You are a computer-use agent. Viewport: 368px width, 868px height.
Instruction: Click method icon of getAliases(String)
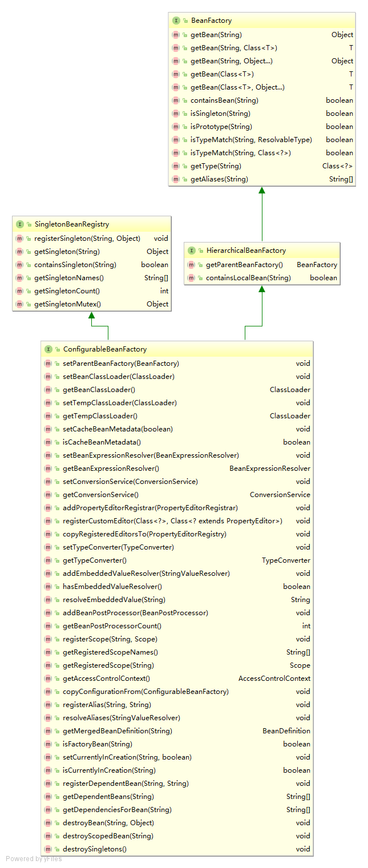click(176, 179)
